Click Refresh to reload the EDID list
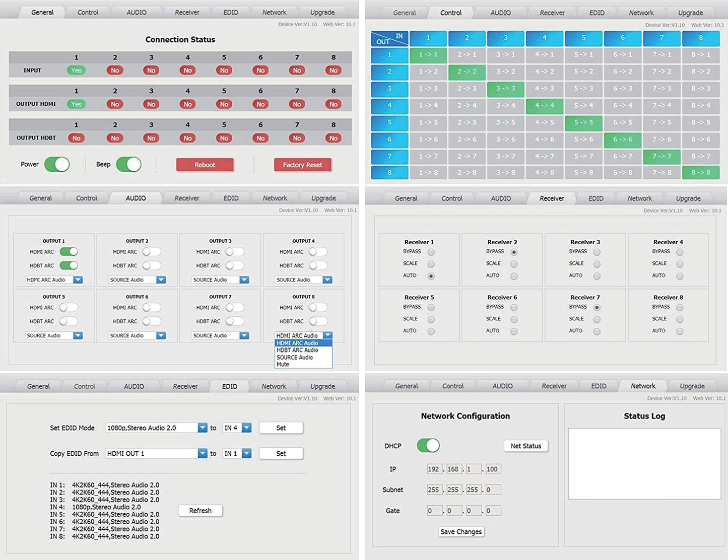The width and height of the screenshot is (728, 560). [200, 511]
